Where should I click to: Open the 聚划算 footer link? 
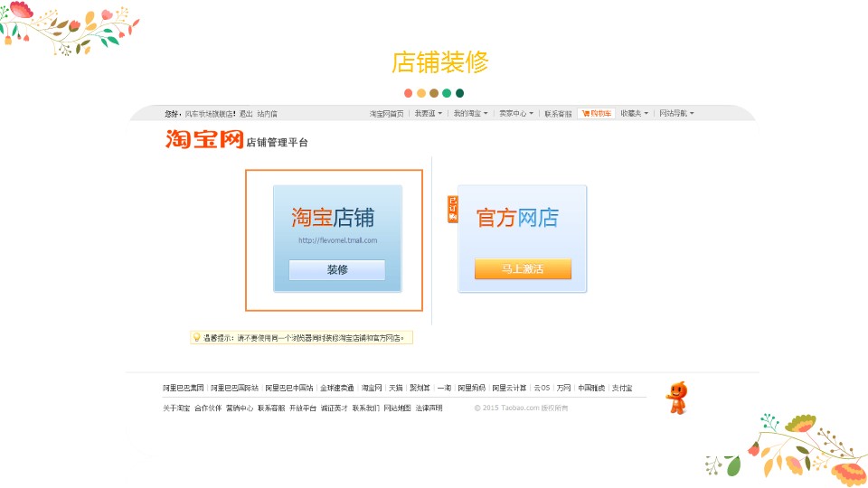[x=420, y=388]
